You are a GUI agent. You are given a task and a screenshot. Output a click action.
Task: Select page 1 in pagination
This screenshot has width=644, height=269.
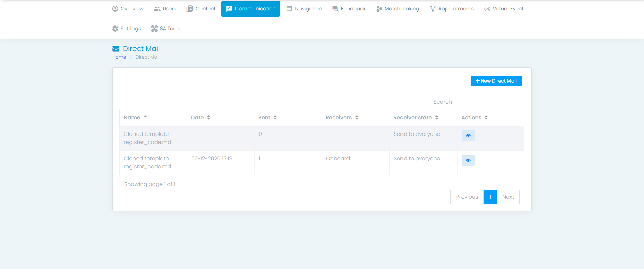click(x=490, y=197)
